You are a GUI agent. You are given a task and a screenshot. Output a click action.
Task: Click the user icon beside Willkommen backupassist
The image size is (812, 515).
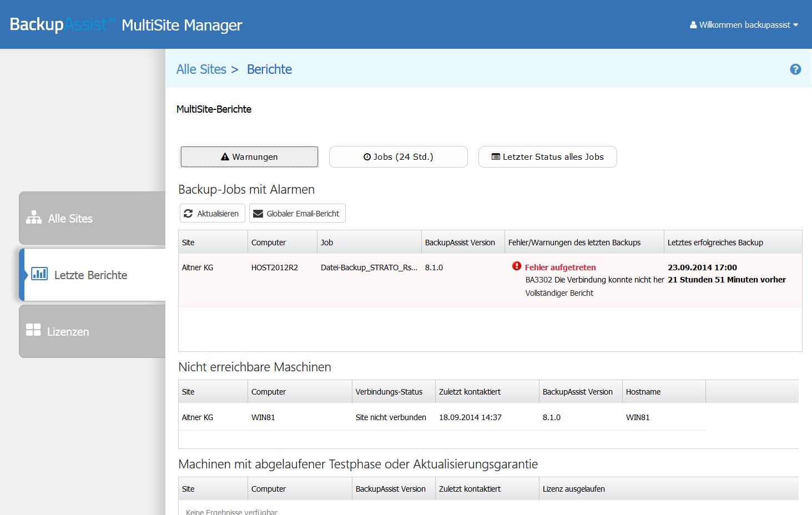(693, 25)
